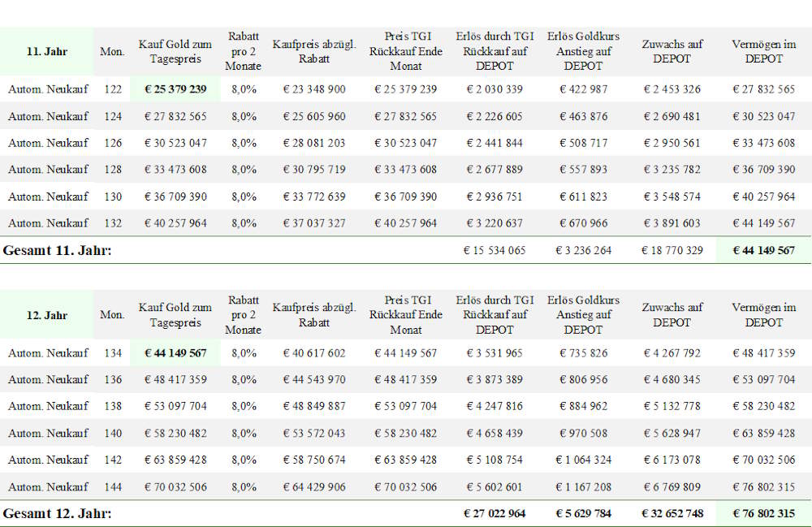Viewport: 812px width, 527px height.
Task: Click month number 144
Action: [x=113, y=487]
